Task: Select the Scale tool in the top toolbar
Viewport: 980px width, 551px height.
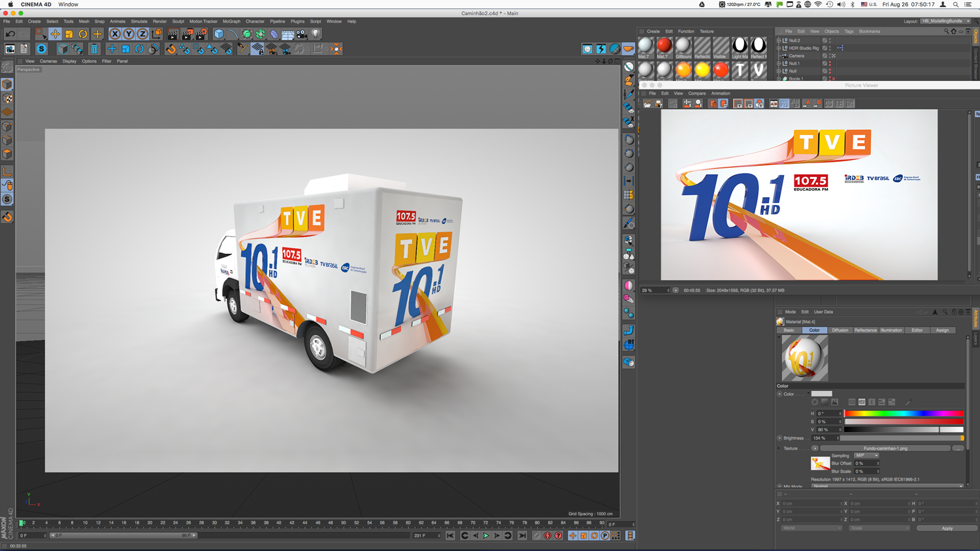Action: click(69, 34)
